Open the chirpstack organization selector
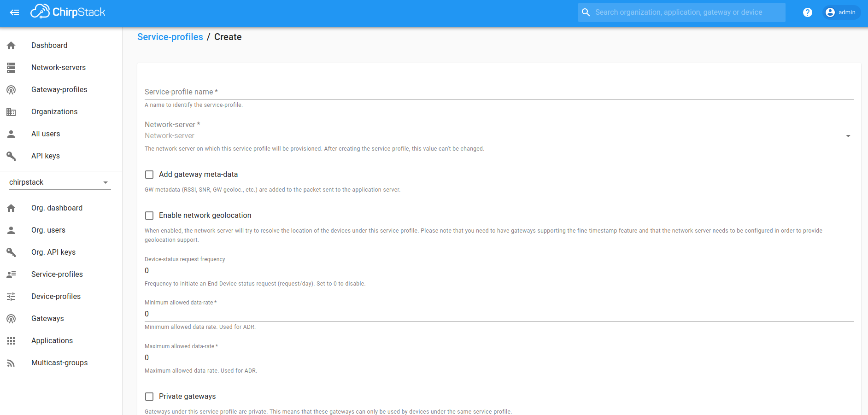 point(59,182)
